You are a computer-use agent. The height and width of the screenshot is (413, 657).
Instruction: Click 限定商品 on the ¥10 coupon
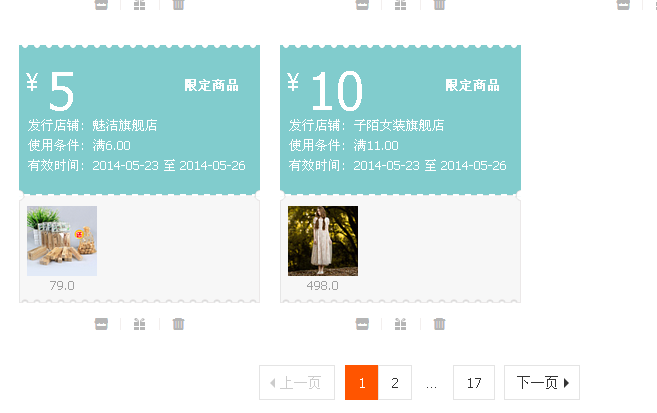(473, 86)
